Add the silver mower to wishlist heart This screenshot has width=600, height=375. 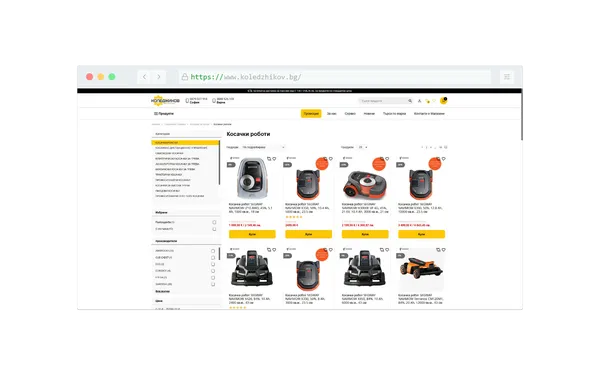[x=274, y=158]
